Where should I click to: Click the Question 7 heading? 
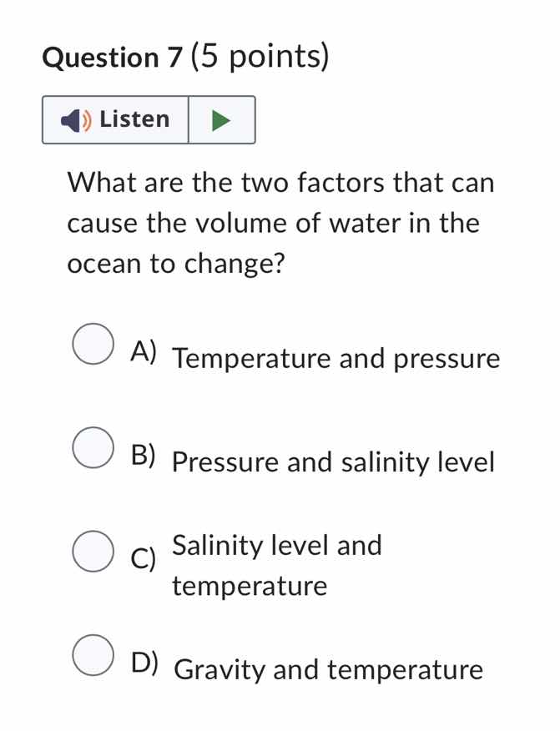coord(185,57)
